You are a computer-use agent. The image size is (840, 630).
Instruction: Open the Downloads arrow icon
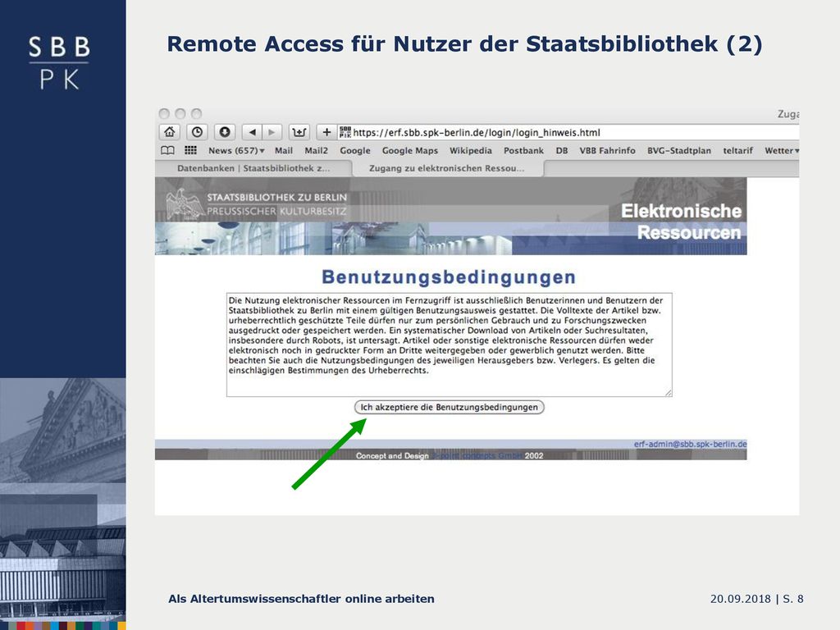[x=225, y=132]
